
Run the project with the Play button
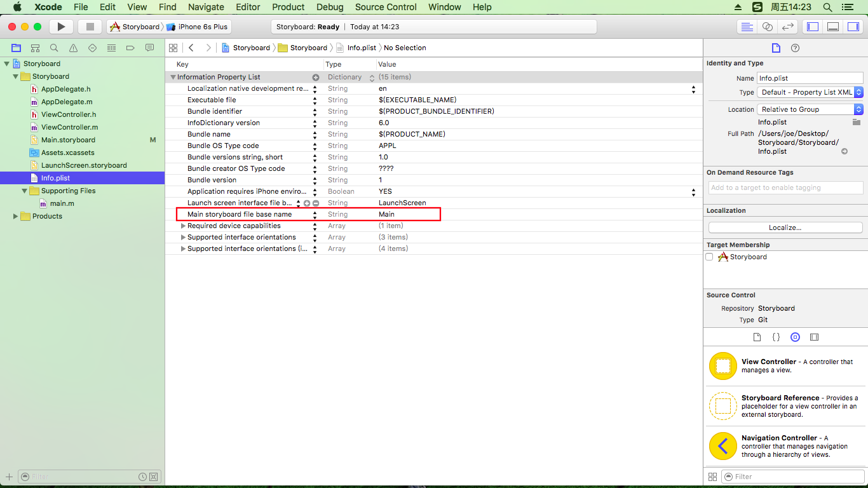[x=60, y=26]
